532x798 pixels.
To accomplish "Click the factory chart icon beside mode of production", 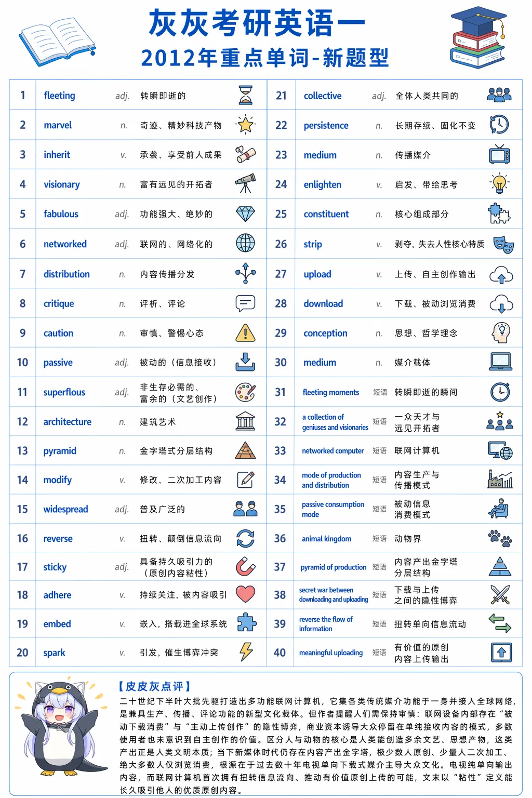I will pyautogui.click(x=500, y=479).
